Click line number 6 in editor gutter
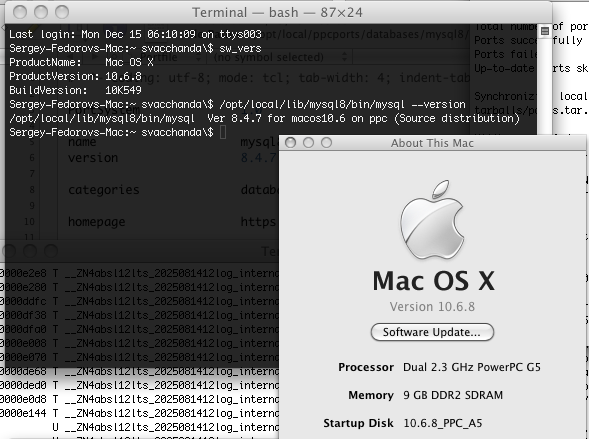The image size is (589, 439). (x=32, y=158)
